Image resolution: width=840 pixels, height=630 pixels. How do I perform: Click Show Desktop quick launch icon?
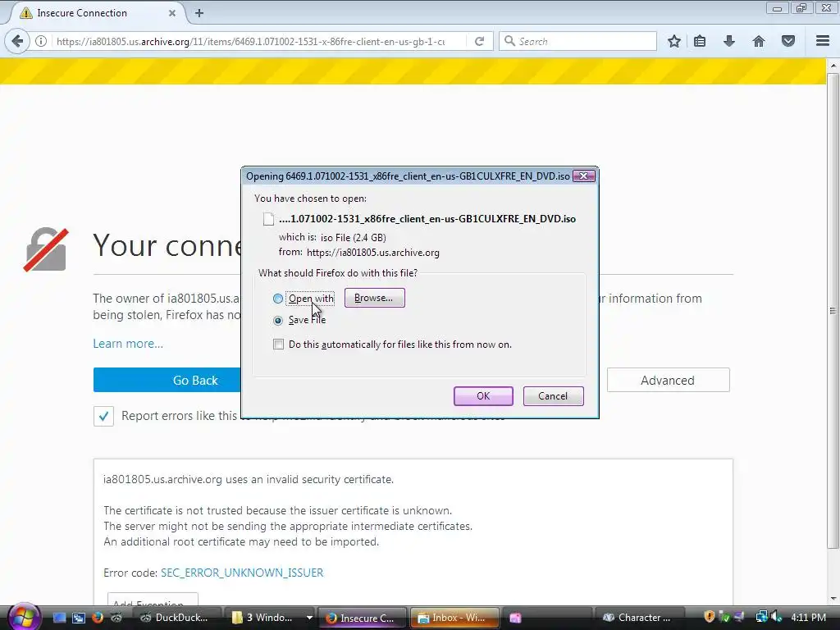pyautogui.click(x=59, y=618)
